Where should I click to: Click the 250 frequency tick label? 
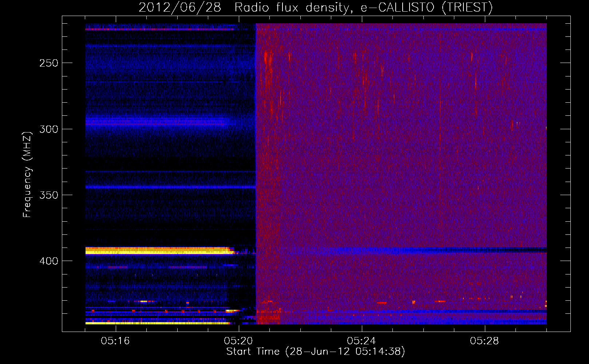click(x=49, y=63)
